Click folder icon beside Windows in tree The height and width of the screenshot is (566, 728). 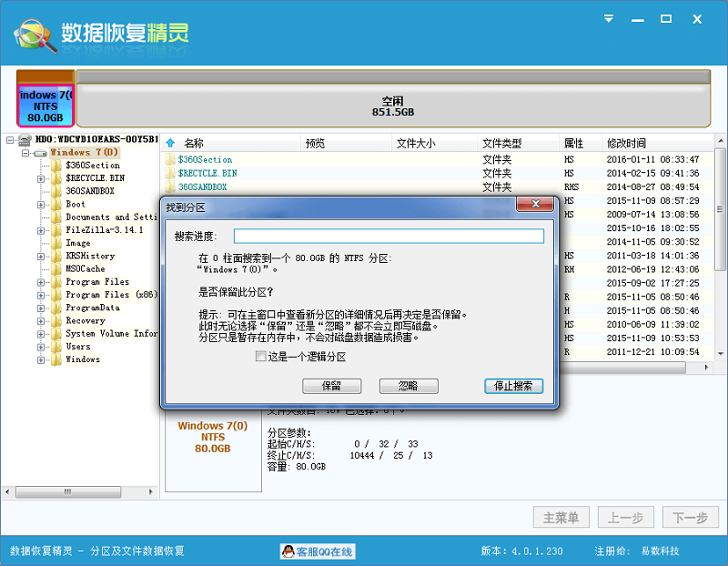pos(56,359)
